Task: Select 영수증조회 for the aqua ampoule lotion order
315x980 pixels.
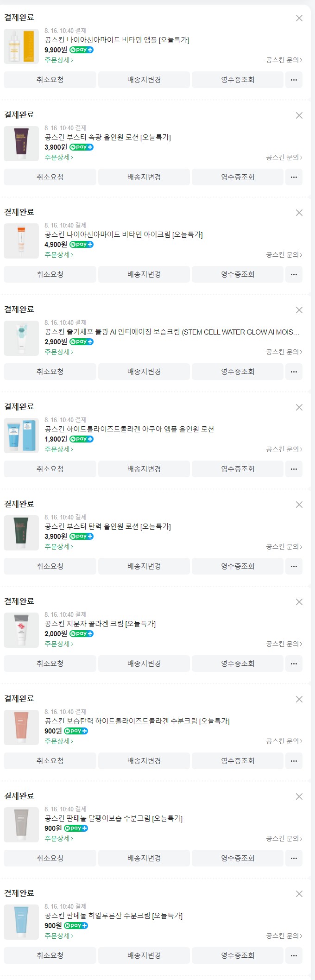Action: (x=238, y=469)
